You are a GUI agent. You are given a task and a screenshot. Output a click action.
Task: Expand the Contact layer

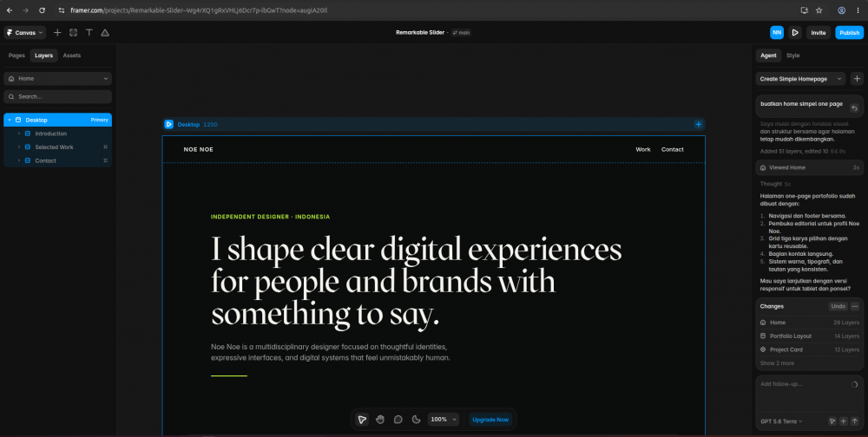19,160
